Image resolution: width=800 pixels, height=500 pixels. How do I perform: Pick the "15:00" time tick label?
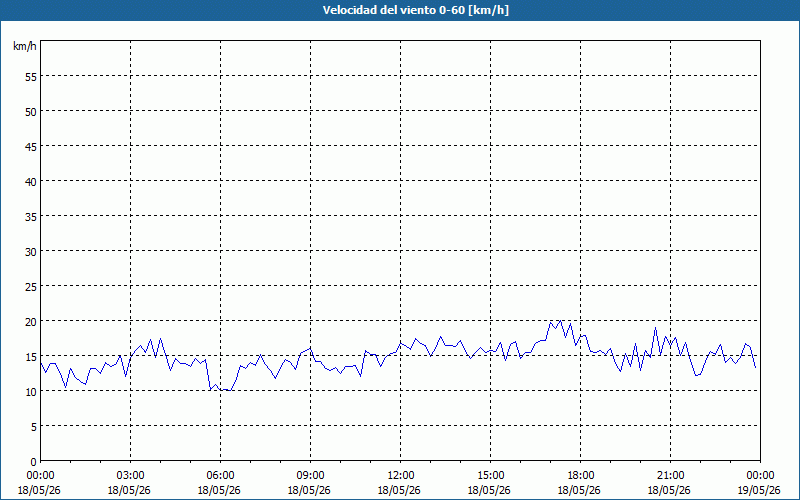(x=490, y=476)
